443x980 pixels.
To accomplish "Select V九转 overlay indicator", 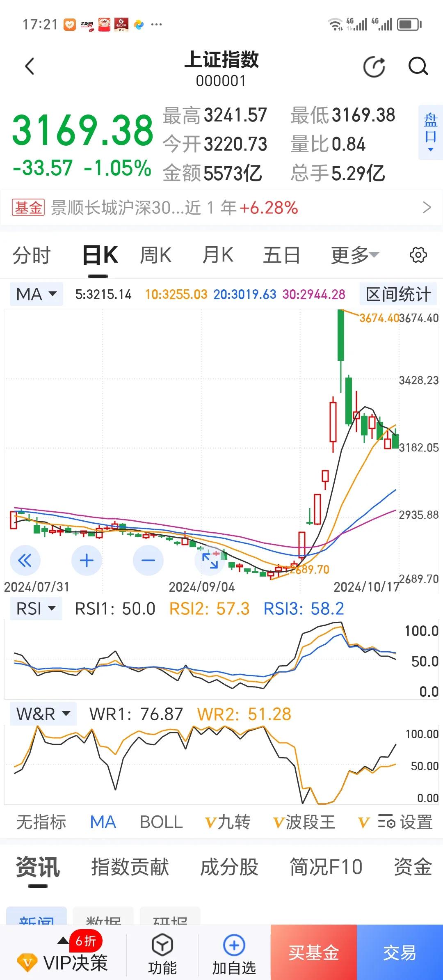I will pos(228,822).
